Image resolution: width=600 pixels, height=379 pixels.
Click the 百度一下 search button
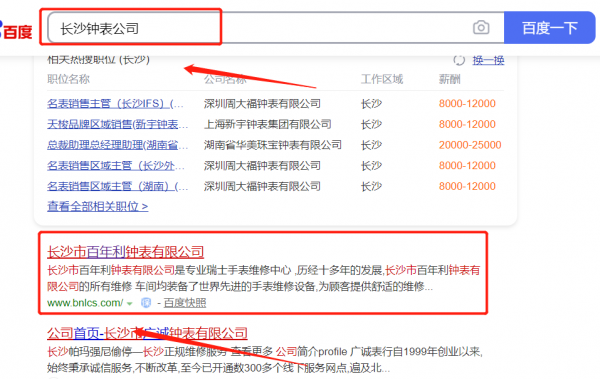tap(549, 28)
